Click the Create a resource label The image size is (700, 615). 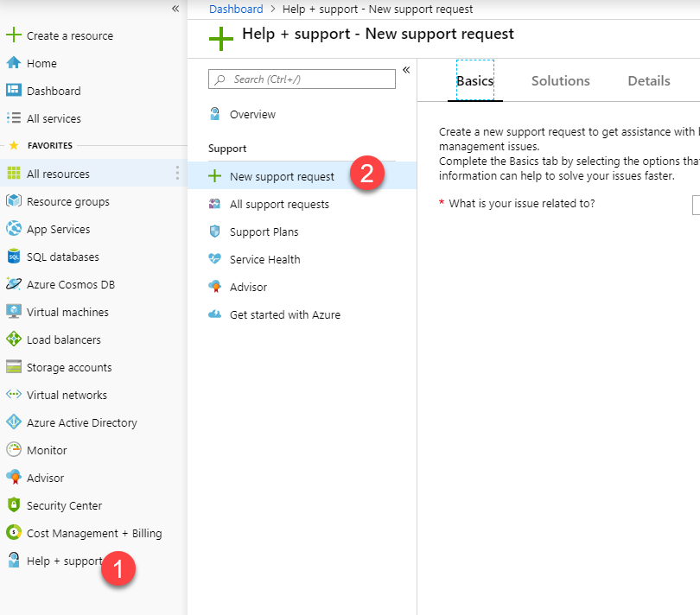pyautogui.click(x=70, y=35)
